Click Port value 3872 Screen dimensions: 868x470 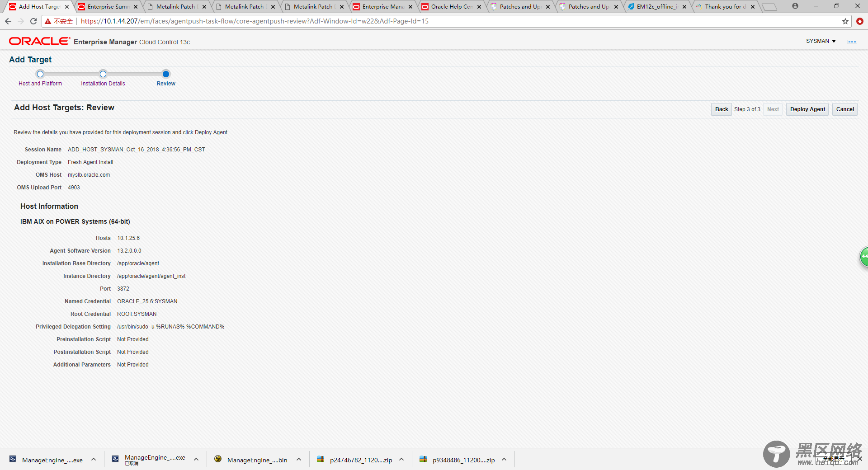(123, 289)
